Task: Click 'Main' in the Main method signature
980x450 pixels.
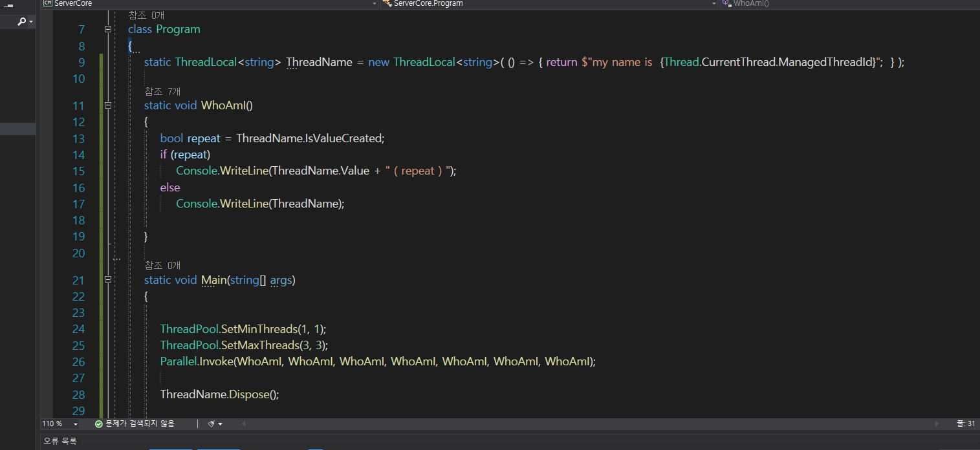Action: (x=214, y=280)
